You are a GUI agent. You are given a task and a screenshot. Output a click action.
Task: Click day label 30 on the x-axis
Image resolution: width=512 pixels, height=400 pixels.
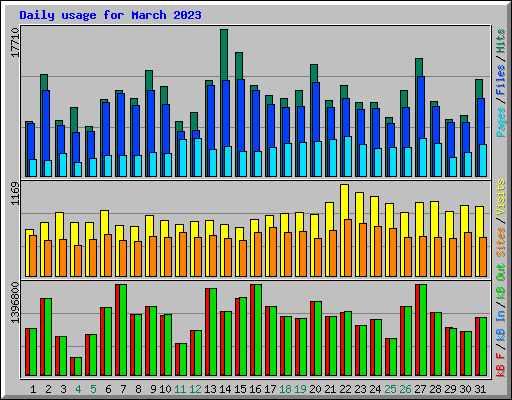point(465,389)
